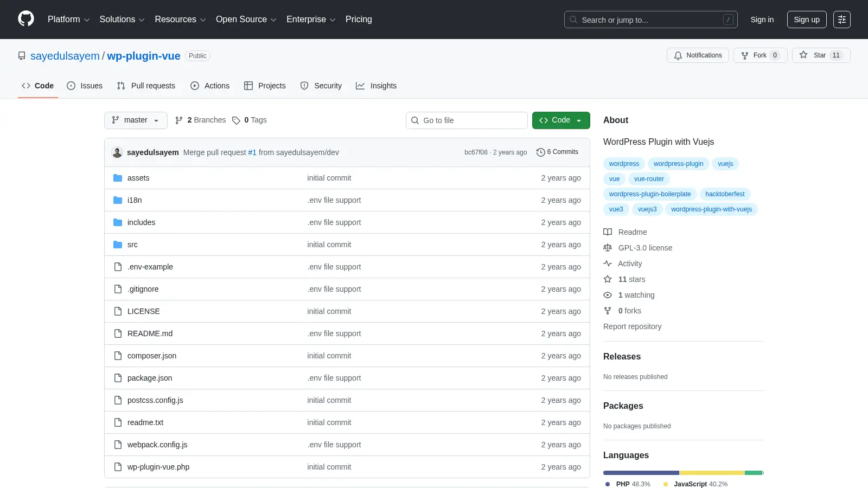This screenshot has height=488, width=868.
Task: Click the Search or jump to field
Action: (651, 20)
